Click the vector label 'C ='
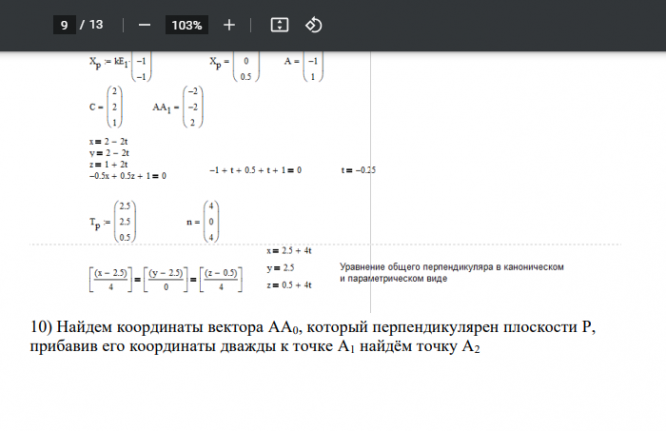 (96, 107)
